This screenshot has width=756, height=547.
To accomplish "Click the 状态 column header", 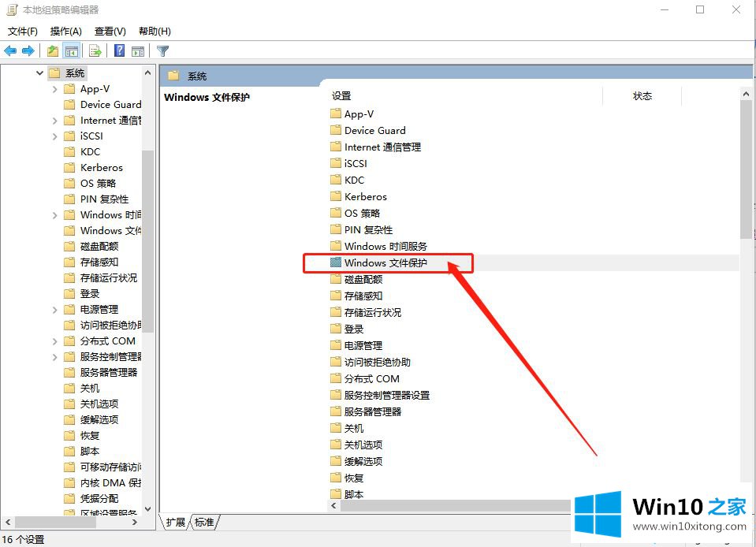I will click(642, 96).
